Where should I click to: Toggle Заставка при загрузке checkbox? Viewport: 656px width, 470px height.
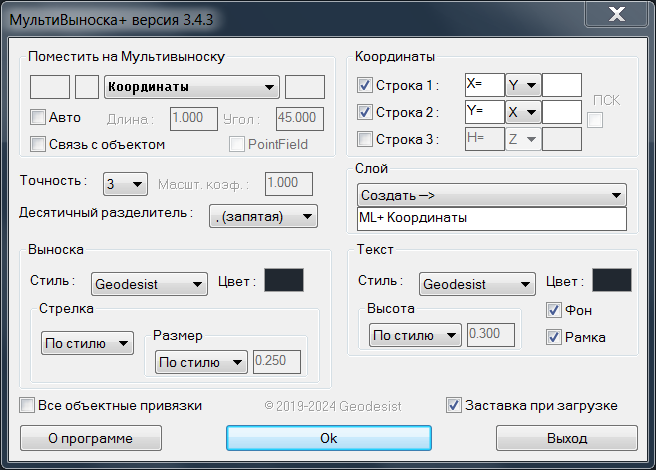tap(455, 405)
